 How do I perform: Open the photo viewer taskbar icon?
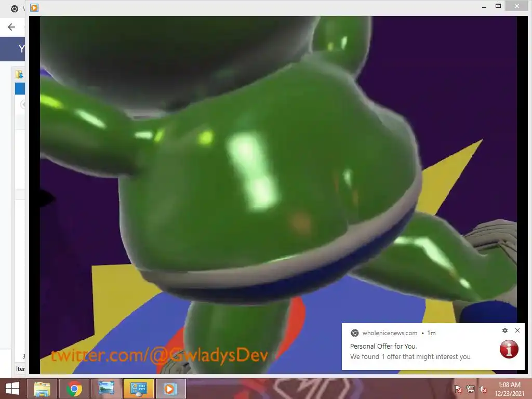106,389
